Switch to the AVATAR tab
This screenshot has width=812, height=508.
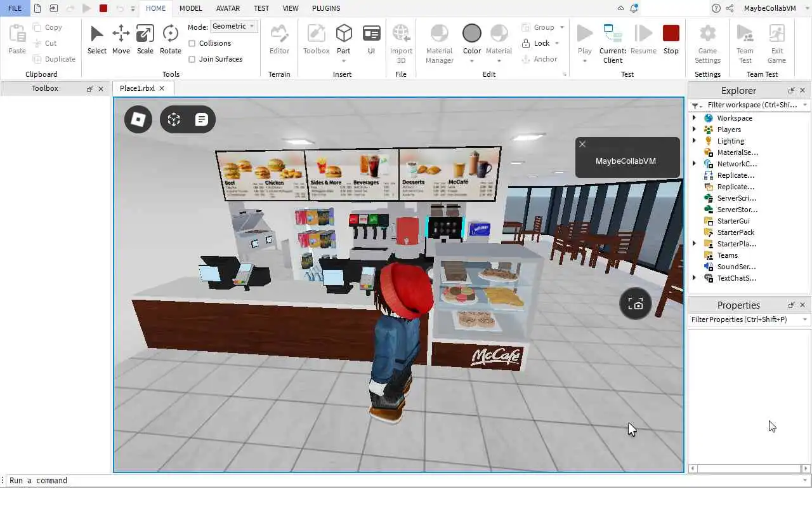click(228, 8)
